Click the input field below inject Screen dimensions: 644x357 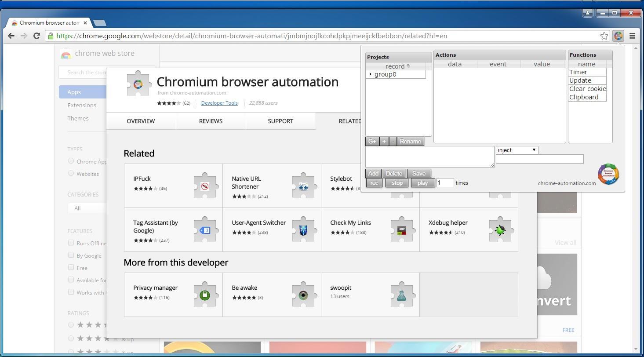tap(540, 159)
